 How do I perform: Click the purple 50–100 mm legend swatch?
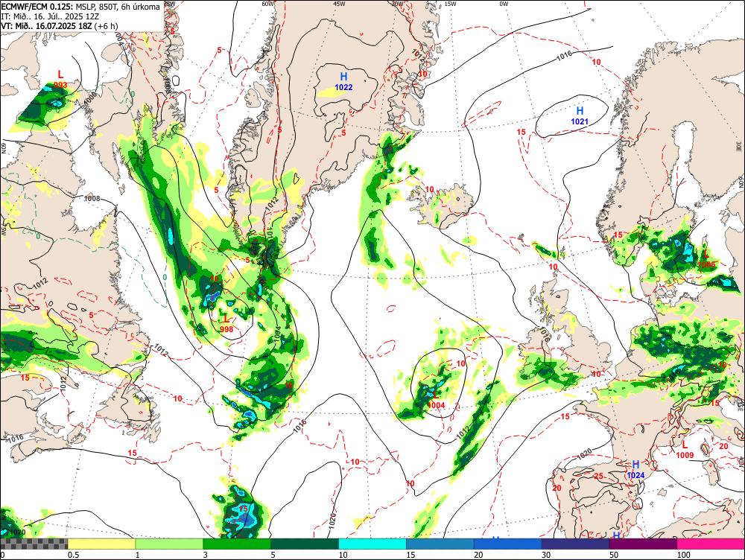click(643, 544)
